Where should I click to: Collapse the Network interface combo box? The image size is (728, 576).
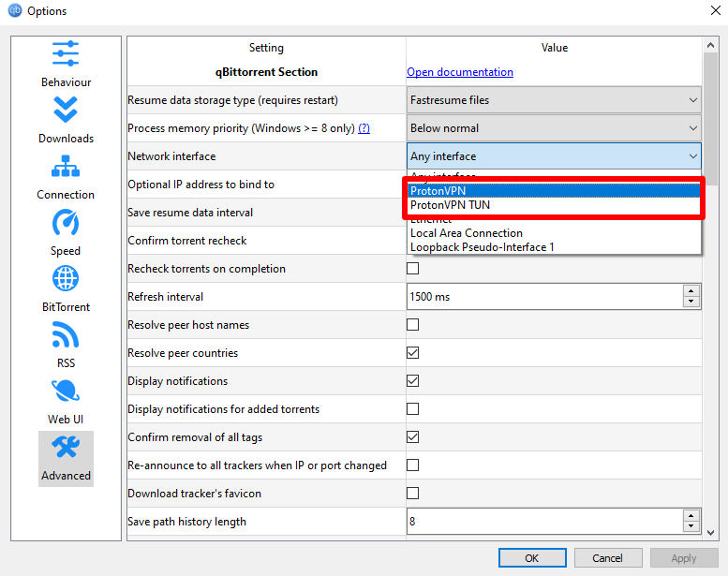[554, 156]
